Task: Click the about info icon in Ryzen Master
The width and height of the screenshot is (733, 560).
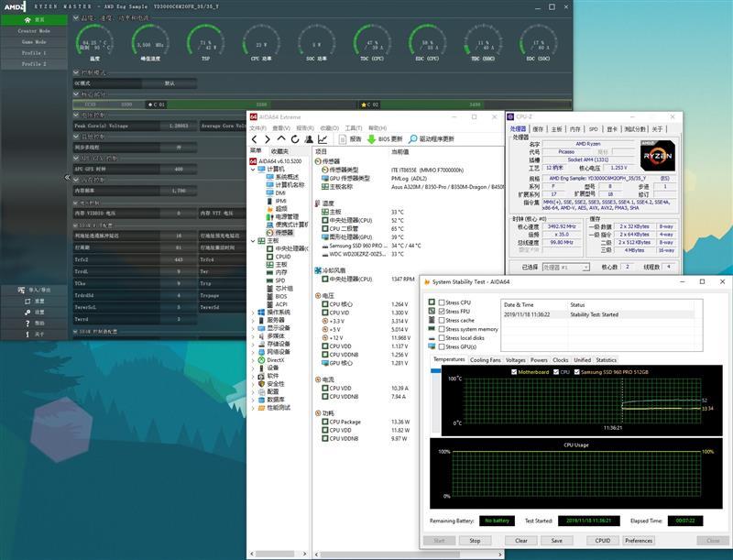Action: click(x=27, y=335)
